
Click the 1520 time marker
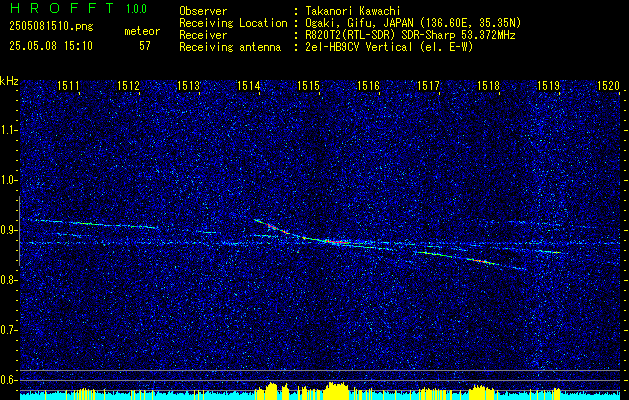(609, 85)
